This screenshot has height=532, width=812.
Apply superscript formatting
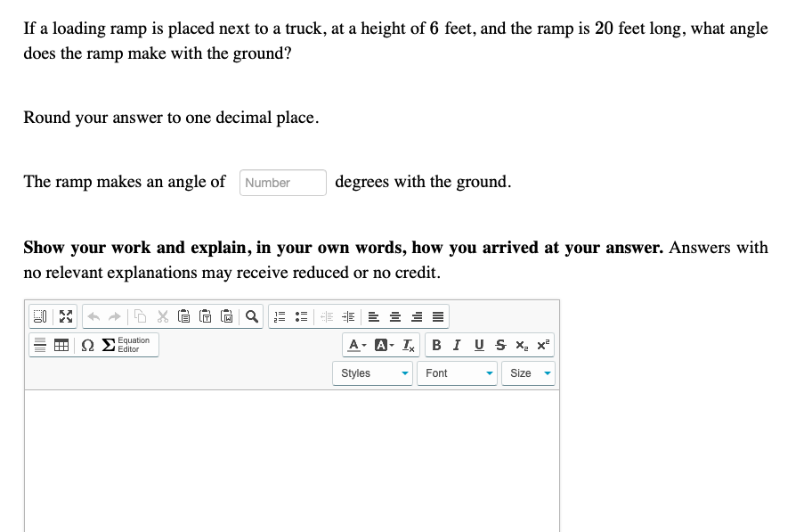coord(542,345)
